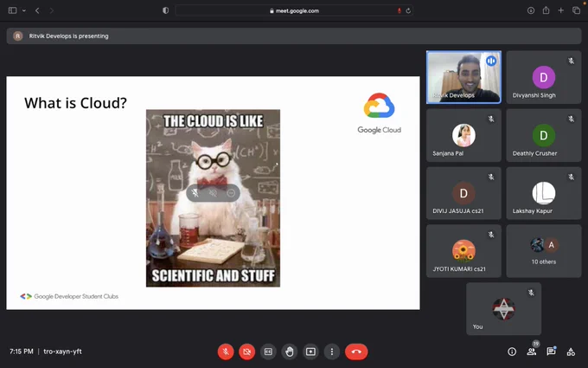Open the 10 others tile
588x368 pixels.
coord(544,251)
